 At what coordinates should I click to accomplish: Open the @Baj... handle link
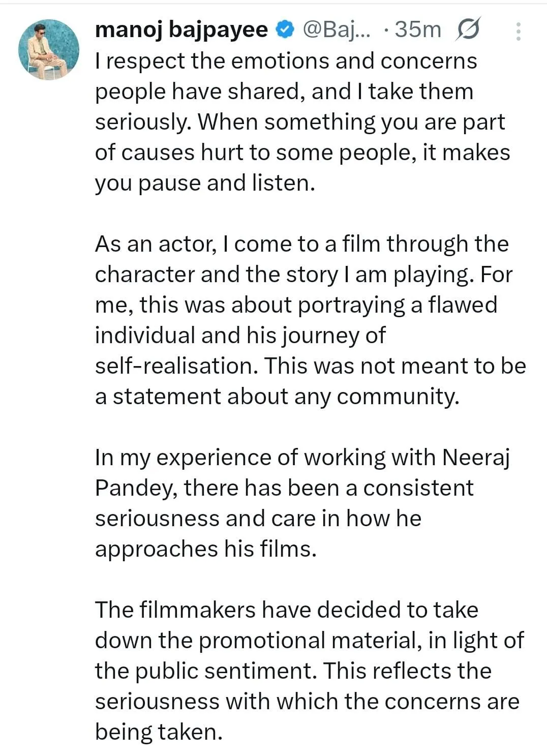coord(337,30)
